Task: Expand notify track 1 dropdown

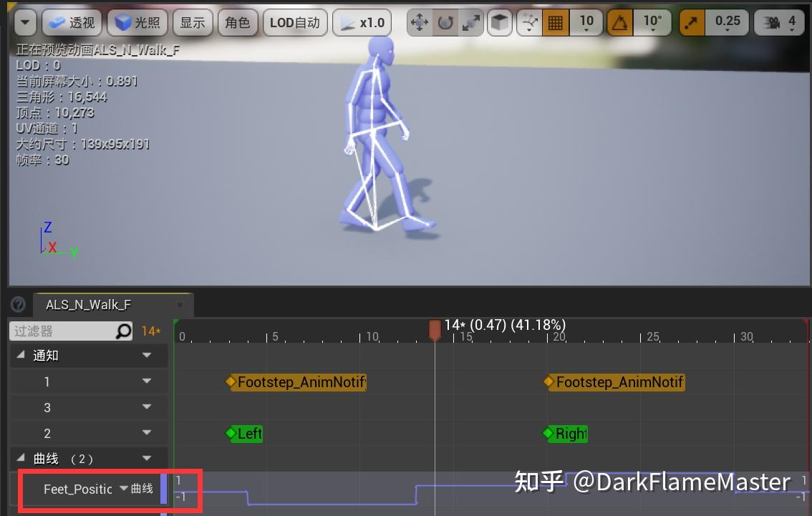Action: (146, 381)
